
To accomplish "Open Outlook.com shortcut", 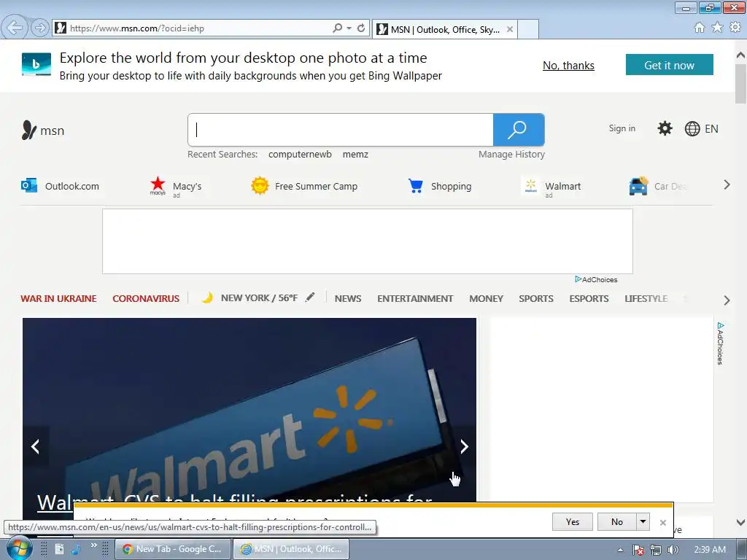I will pos(60,186).
